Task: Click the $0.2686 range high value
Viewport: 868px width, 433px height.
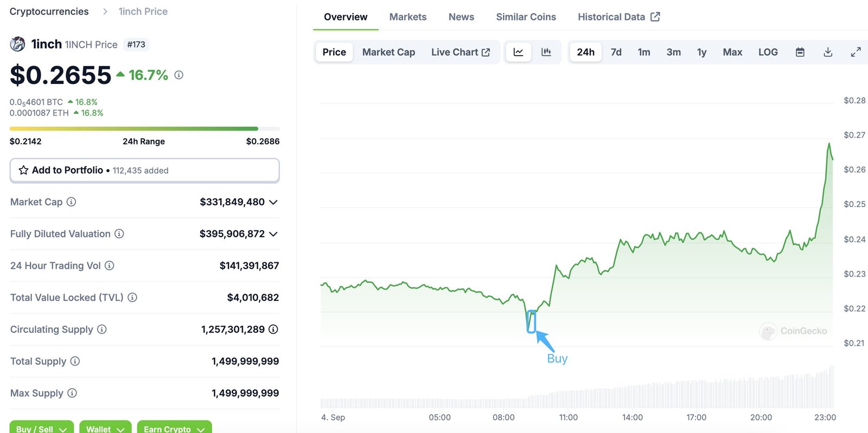Action: pos(263,141)
